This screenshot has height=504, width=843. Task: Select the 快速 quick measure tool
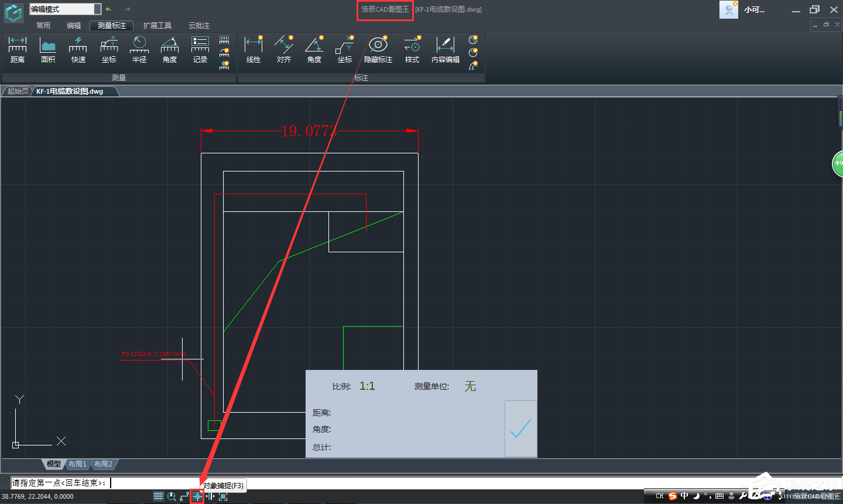[x=78, y=50]
